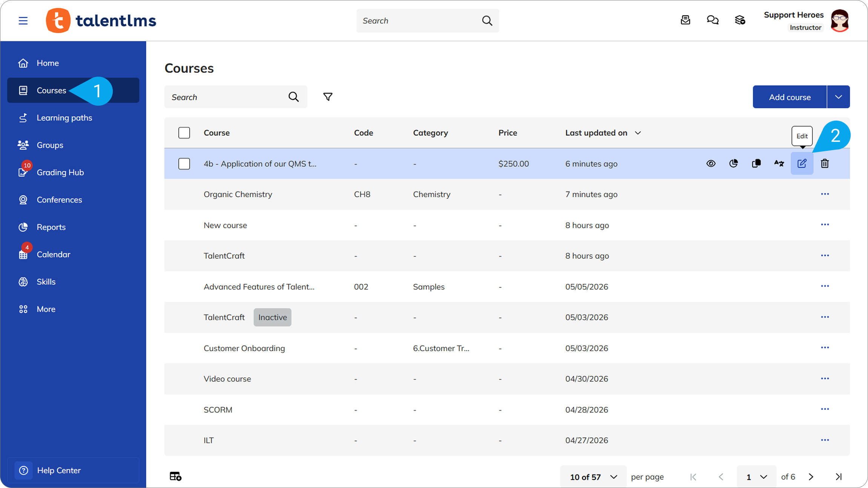Screen dimensions: 868x488
Task: Open the hamburger menu icon
Action: pyautogui.click(x=23, y=21)
